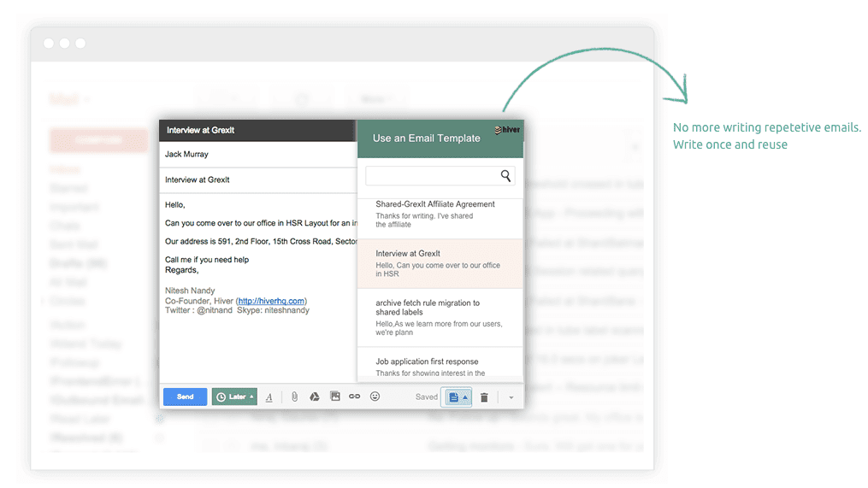Select Job application first response template
The image size is (868, 488).
point(440,365)
